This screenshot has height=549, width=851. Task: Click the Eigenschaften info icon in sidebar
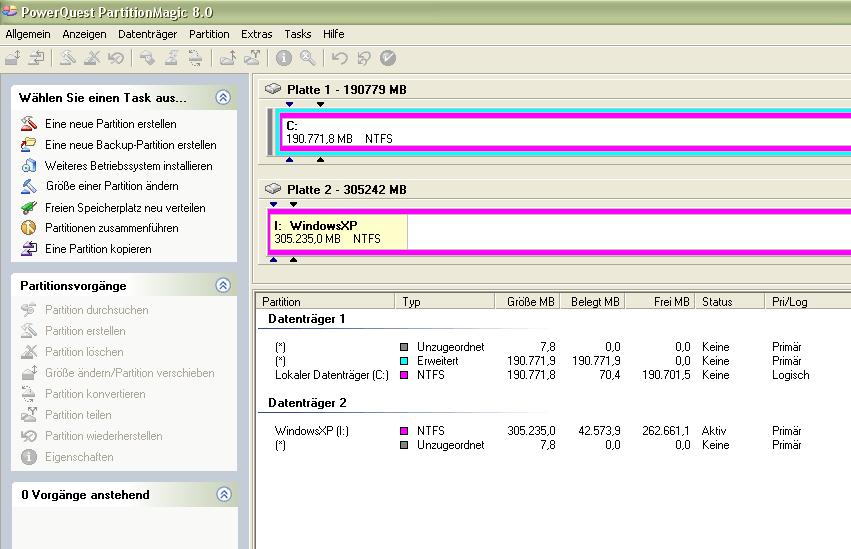tap(29, 457)
